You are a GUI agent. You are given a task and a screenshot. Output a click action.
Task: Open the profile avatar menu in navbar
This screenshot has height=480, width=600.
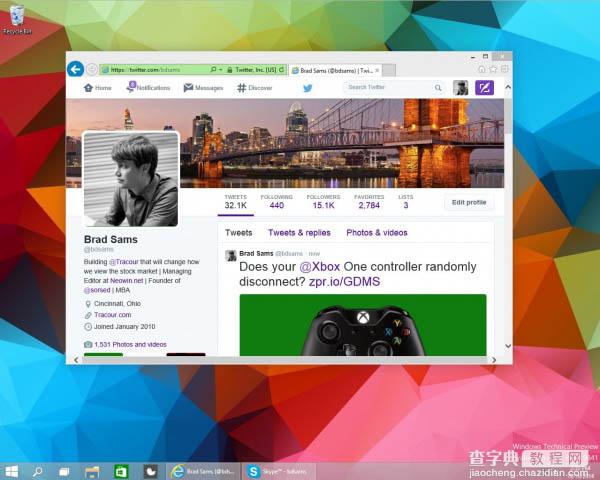pos(460,88)
